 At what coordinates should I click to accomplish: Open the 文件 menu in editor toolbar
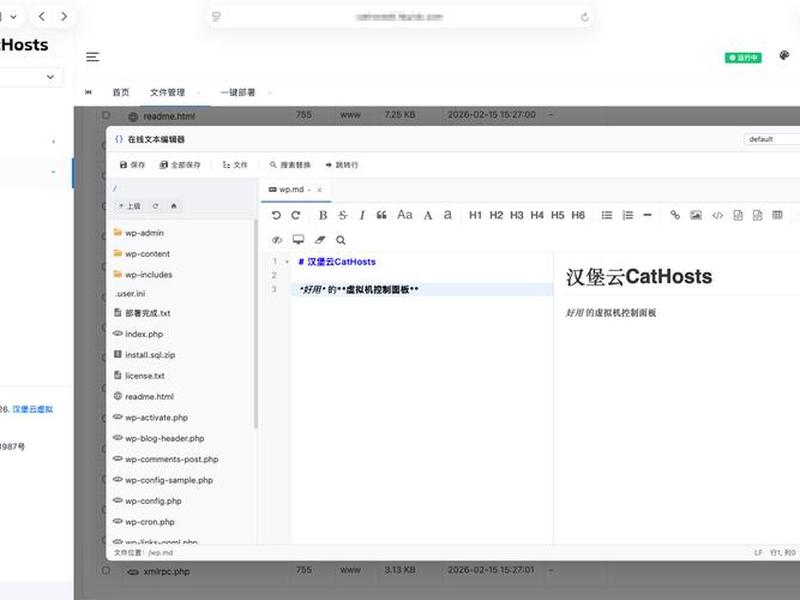point(235,165)
